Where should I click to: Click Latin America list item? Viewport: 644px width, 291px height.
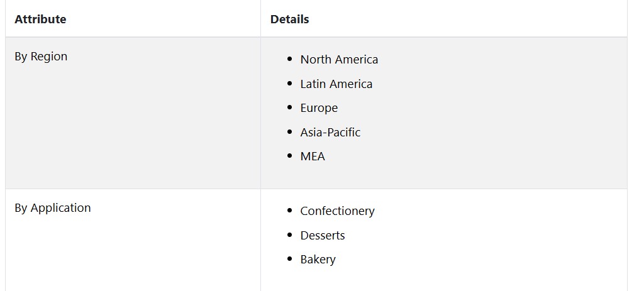(x=336, y=84)
